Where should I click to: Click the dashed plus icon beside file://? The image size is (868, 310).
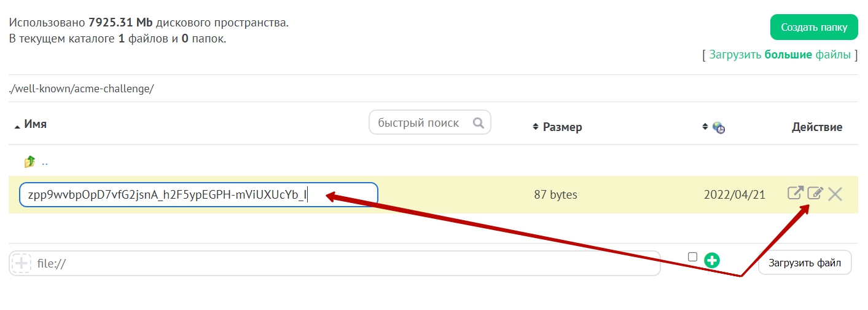coord(22,263)
